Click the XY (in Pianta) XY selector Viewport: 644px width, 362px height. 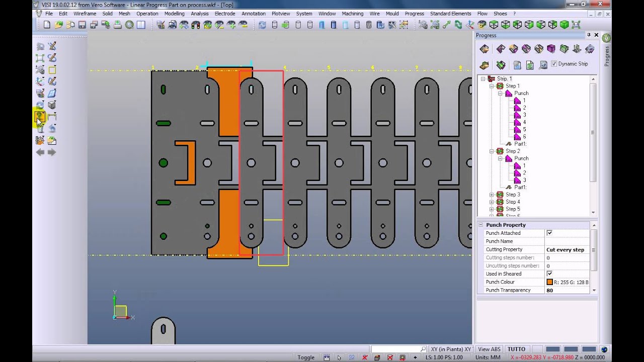point(451,349)
